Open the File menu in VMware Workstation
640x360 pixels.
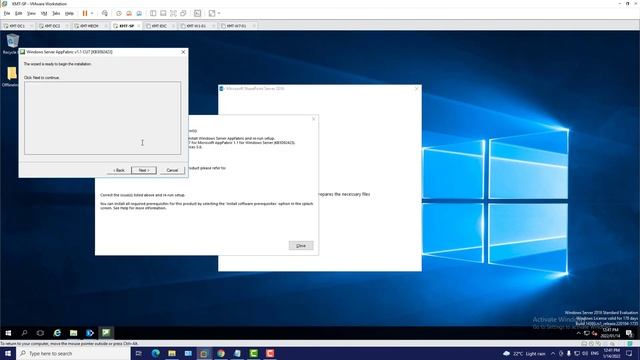tap(7, 13)
